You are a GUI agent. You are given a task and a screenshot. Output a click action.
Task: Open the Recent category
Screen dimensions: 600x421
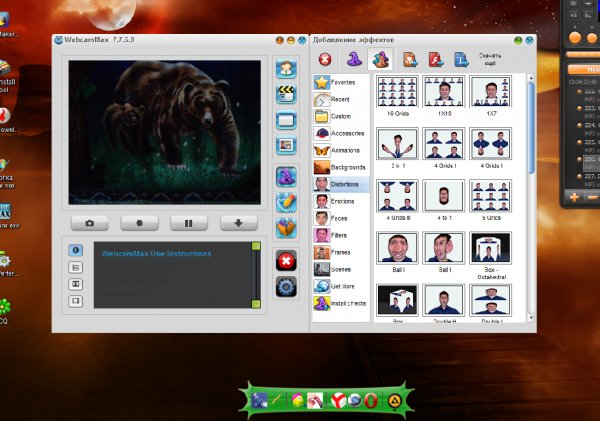tap(341, 100)
